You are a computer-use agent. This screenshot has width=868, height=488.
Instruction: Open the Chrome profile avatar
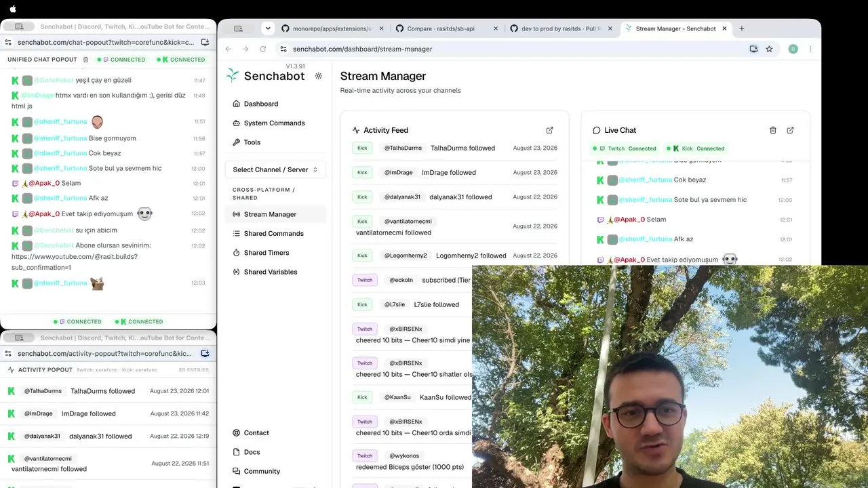coord(793,49)
